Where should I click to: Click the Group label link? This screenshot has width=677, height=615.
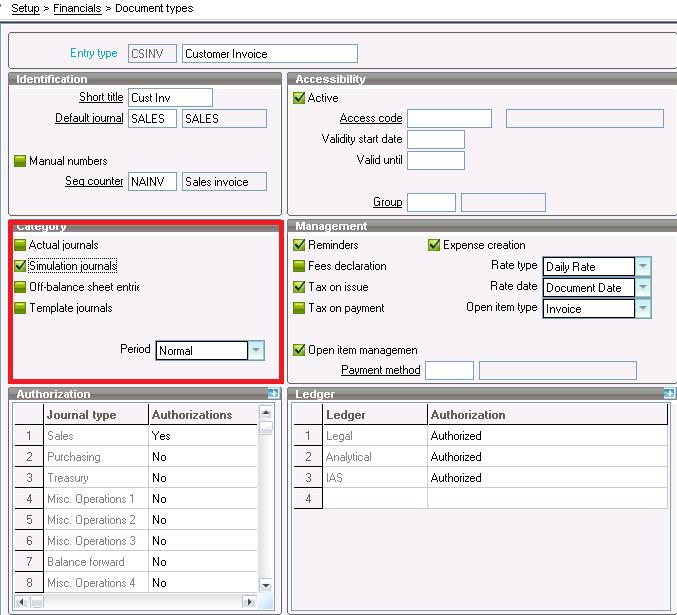387,202
